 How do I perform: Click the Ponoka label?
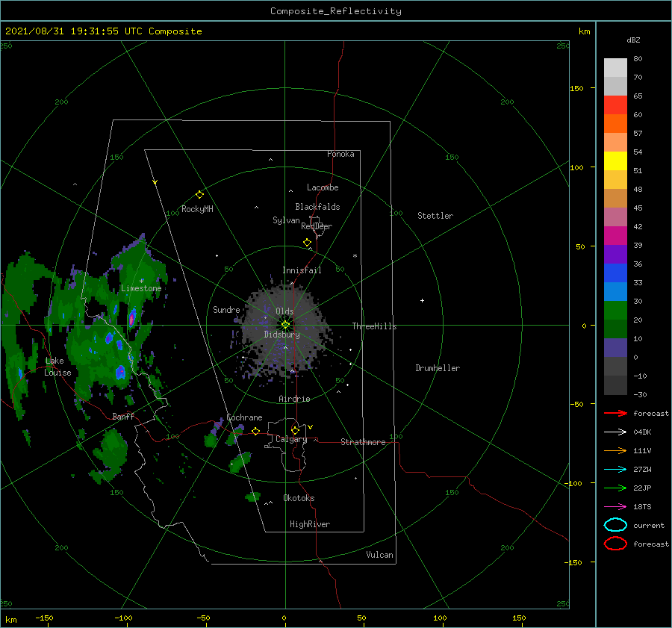[340, 154]
